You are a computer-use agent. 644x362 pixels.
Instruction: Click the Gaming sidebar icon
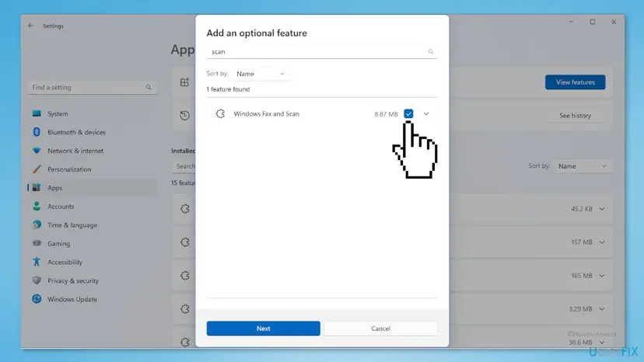point(37,243)
